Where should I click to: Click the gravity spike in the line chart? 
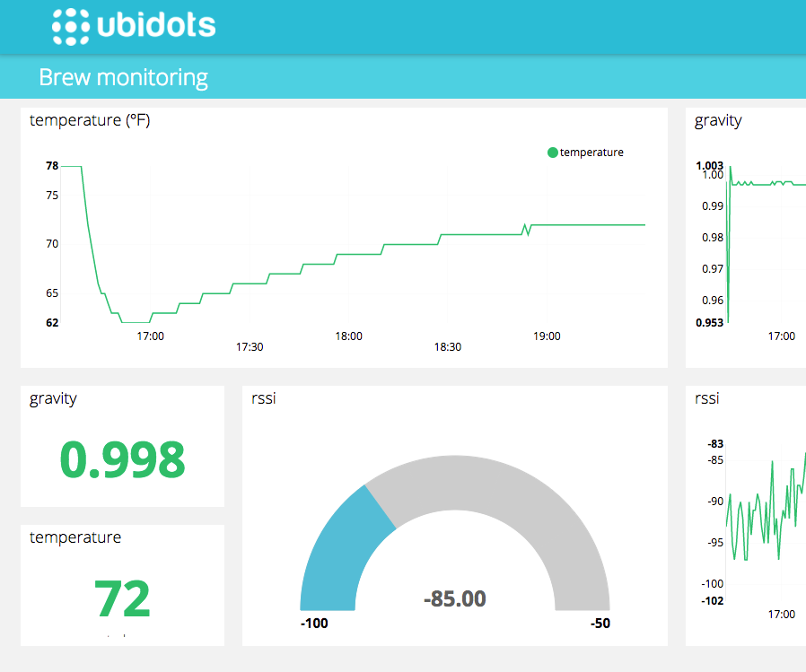[x=731, y=242]
